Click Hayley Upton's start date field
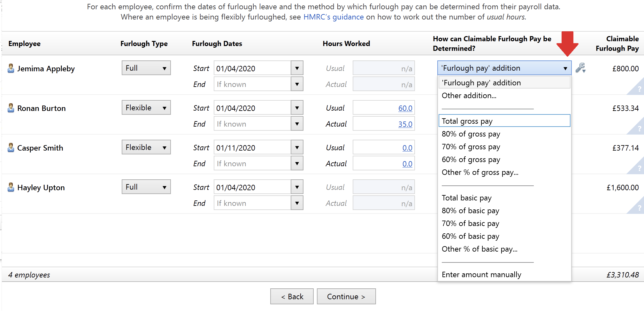 252,187
